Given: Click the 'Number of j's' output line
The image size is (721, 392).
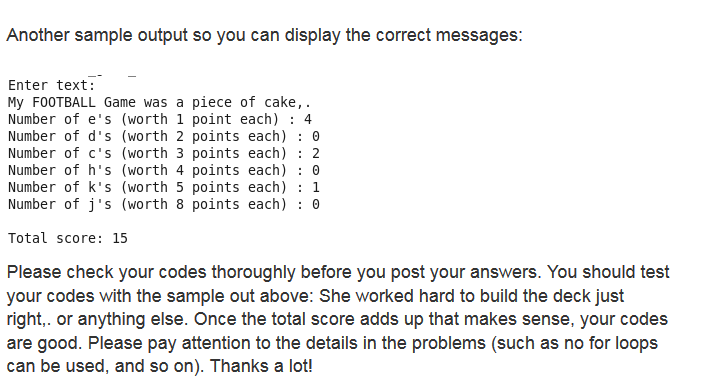Looking at the screenshot, I should pos(164,205).
